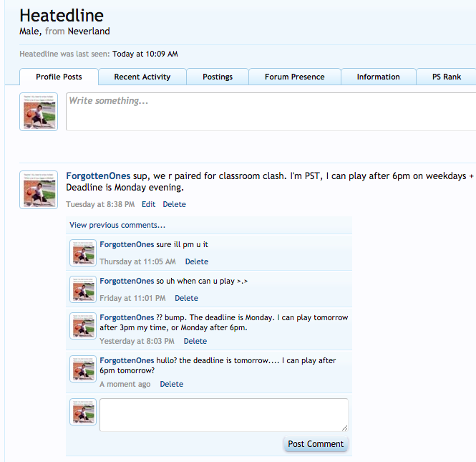Edit the Tuesday 8:38 PM profile post
476x462 pixels.
point(148,204)
